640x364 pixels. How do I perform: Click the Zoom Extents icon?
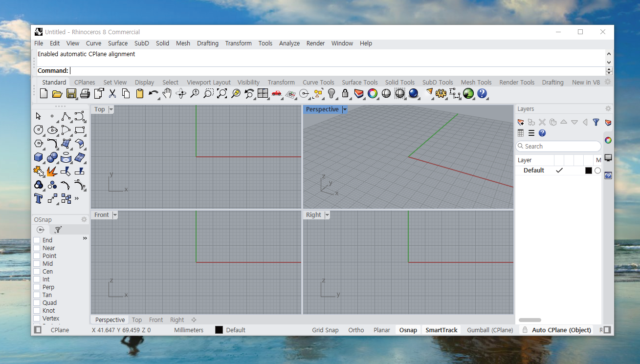tap(222, 94)
